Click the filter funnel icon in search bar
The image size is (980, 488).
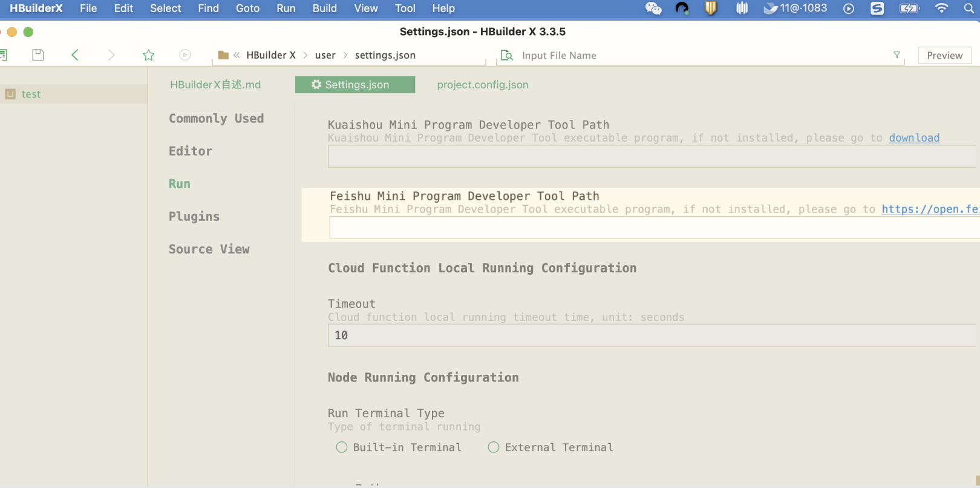897,55
